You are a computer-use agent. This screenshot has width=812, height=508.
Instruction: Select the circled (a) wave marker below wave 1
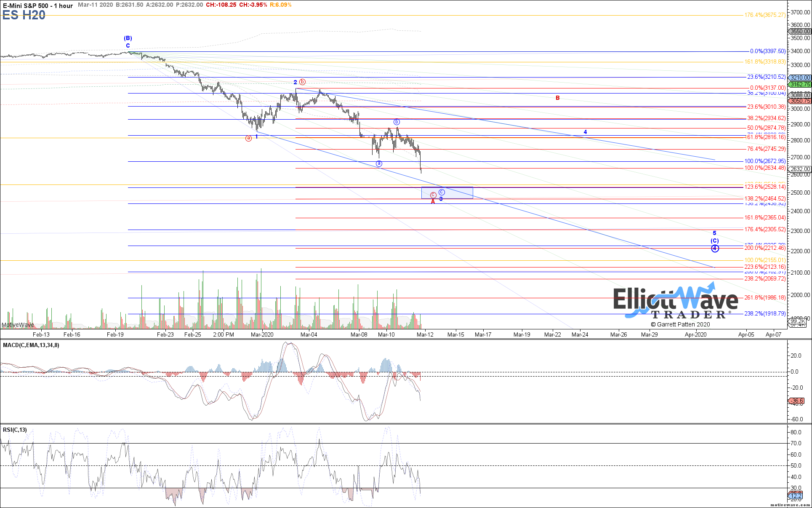pyautogui.click(x=248, y=138)
